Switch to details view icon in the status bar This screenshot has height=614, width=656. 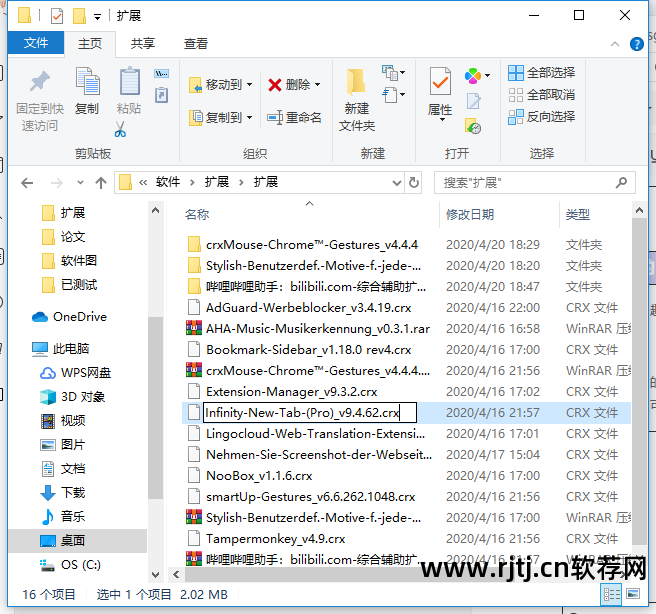pyautogui.click(x=612, y=594)
